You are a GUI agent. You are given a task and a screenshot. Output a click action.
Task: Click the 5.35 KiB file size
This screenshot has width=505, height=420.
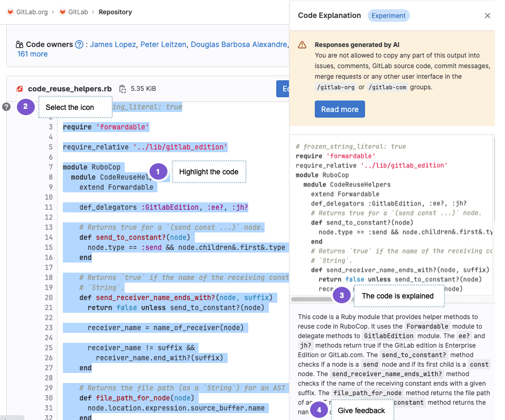coord(143,89)
